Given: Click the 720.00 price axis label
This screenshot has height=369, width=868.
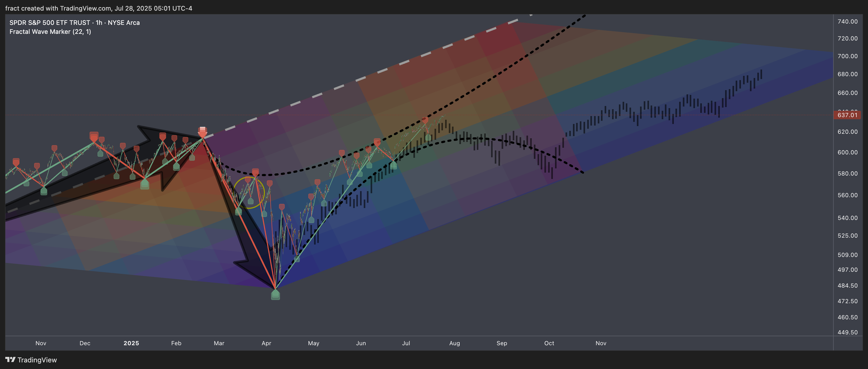Looking at the screenshot, I should tap(847, 38).
